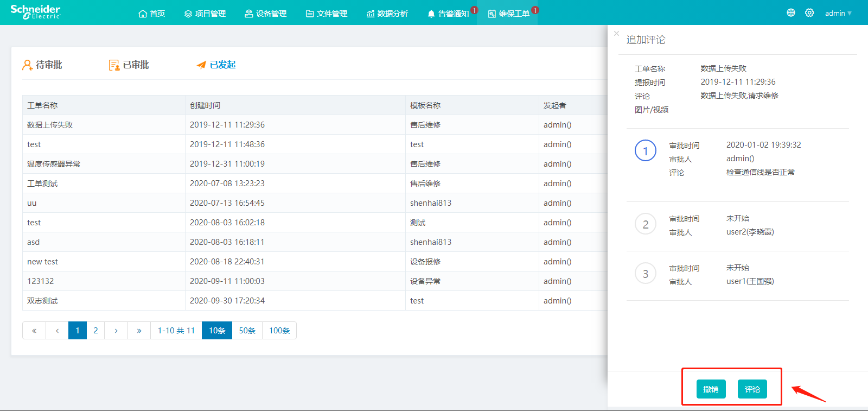This screenshot has width=868, height=411.
Task: Open the settings gear icon
Action: click(809, 12)
